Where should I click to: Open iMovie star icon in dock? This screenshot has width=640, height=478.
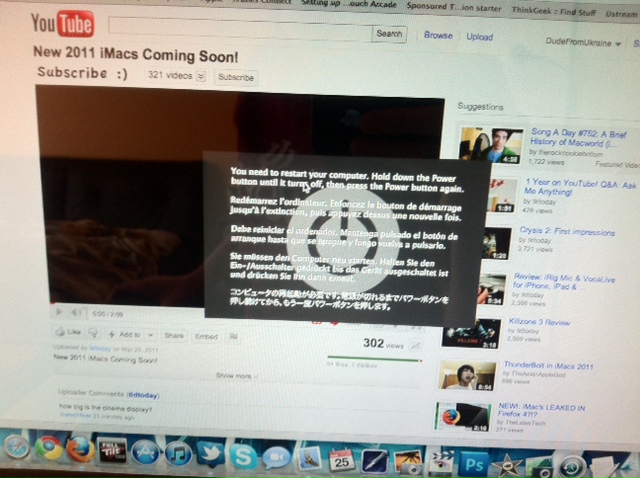coord(507,466)
